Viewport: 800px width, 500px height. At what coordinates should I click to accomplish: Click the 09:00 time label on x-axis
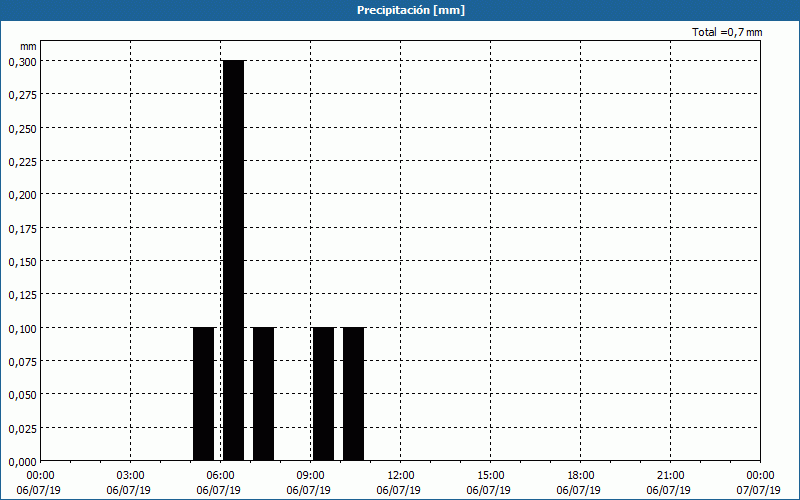pyautogui.click(x=311, y=476)
